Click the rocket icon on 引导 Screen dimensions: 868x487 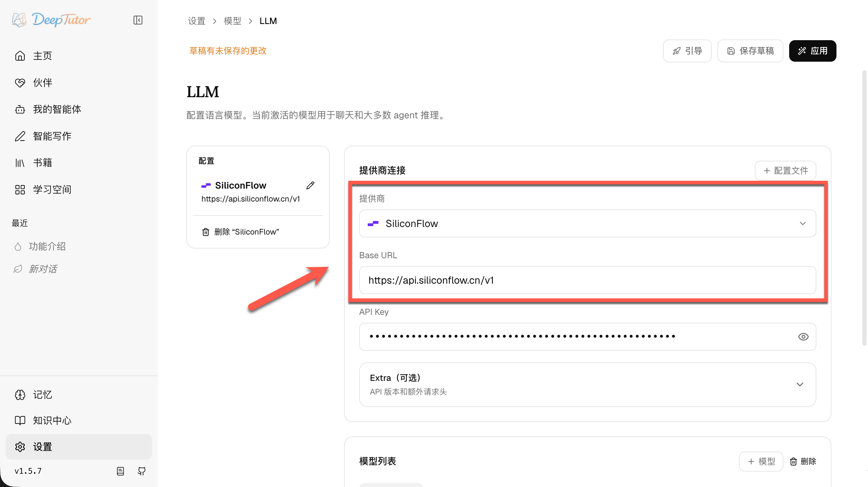tap(677, 51)
